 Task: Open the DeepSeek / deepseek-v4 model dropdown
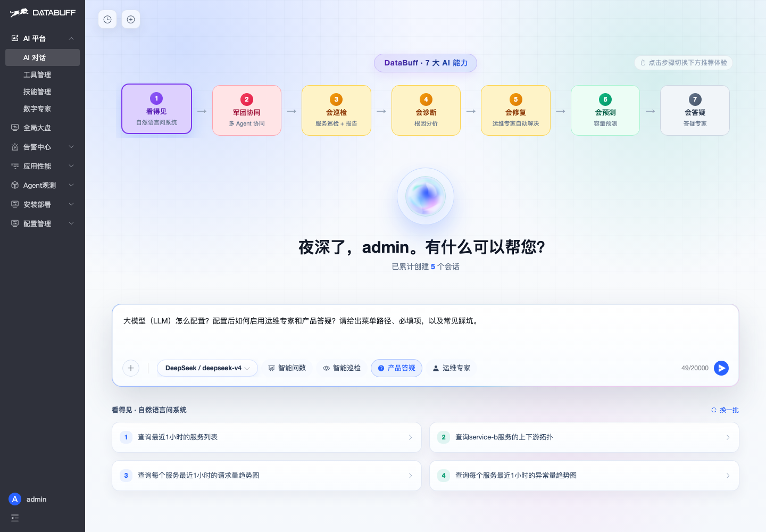point(207,368)
